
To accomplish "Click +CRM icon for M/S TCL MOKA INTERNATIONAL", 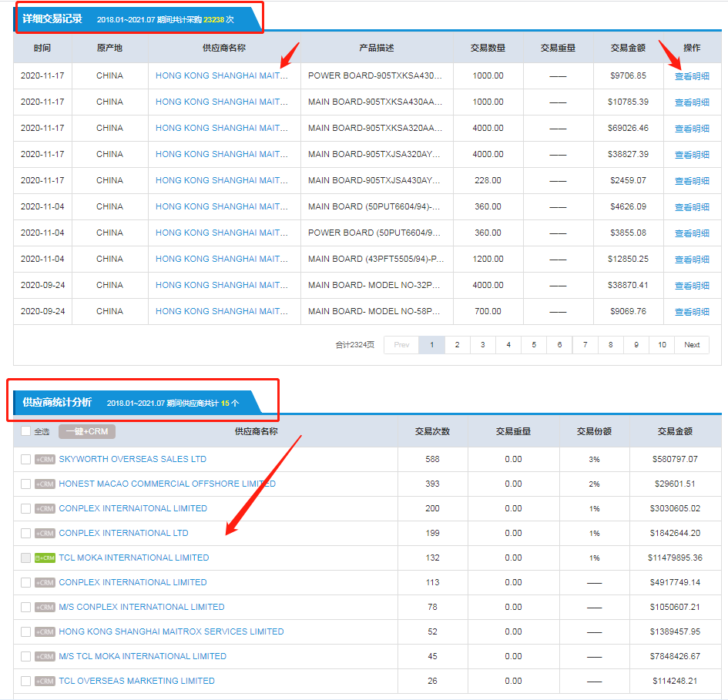I will coord(45,656).
